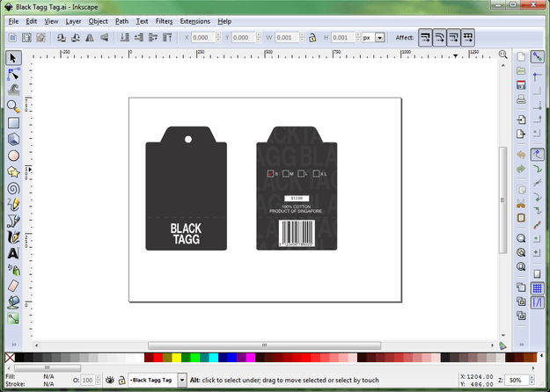Image resolution: width=550 pixels, height=392 pixels.
Task: Click the Save document icon
Action: [521, 85]
